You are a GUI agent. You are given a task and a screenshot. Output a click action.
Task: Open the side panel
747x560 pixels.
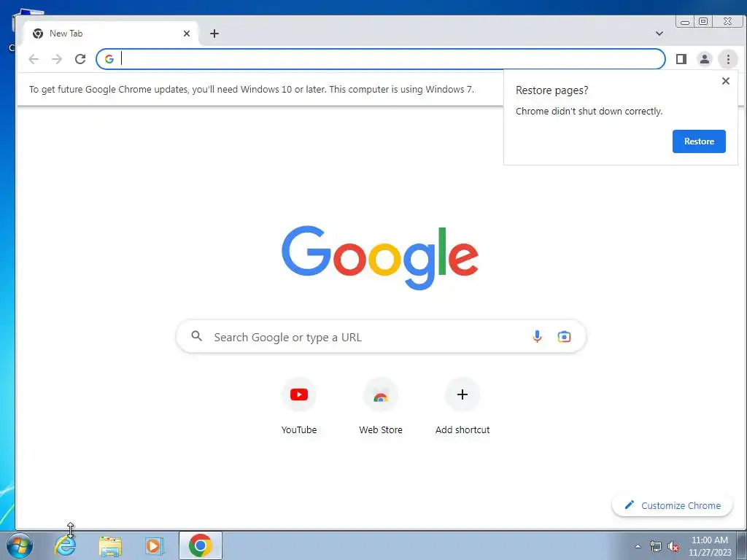(x=681, y=59)
